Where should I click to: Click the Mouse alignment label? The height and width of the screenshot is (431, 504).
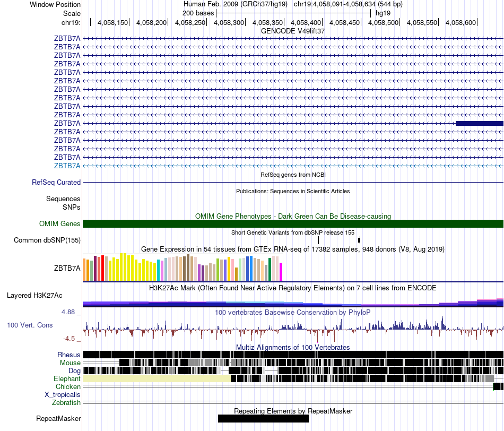coord(70,363)
